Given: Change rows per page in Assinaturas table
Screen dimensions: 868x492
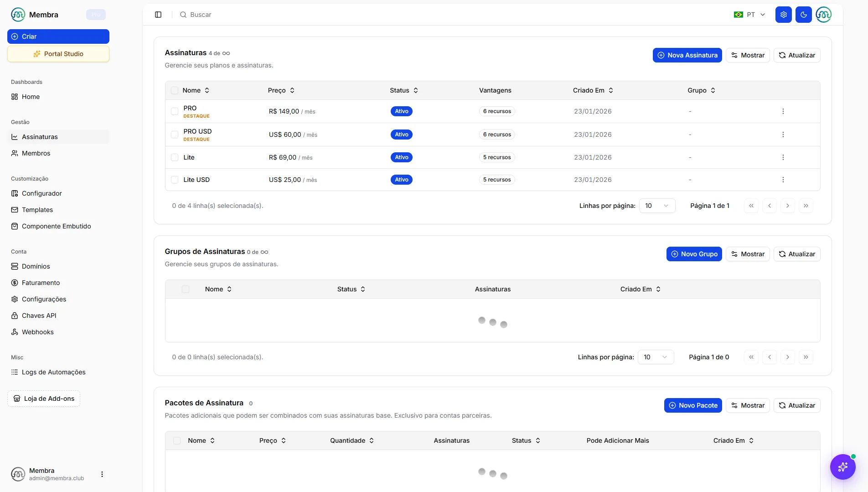Looking at the screenshot, I should pos(657,206).
